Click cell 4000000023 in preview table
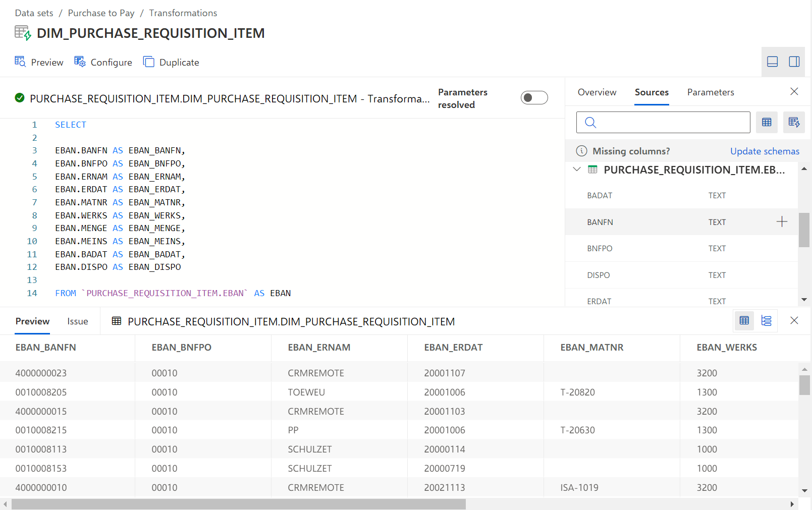The image size is (812, 510). tap(41, 373)
